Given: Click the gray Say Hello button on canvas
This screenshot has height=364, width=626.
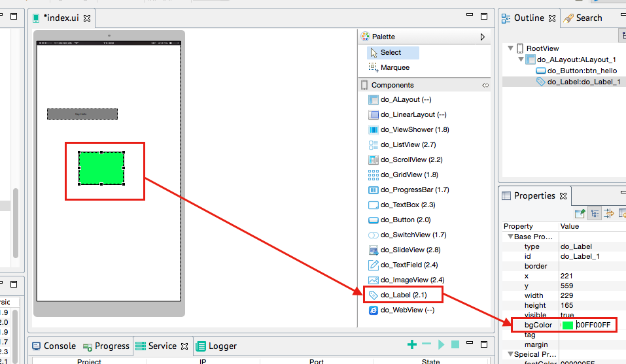Looking at the screenshot, I should (x=82, y=114).
